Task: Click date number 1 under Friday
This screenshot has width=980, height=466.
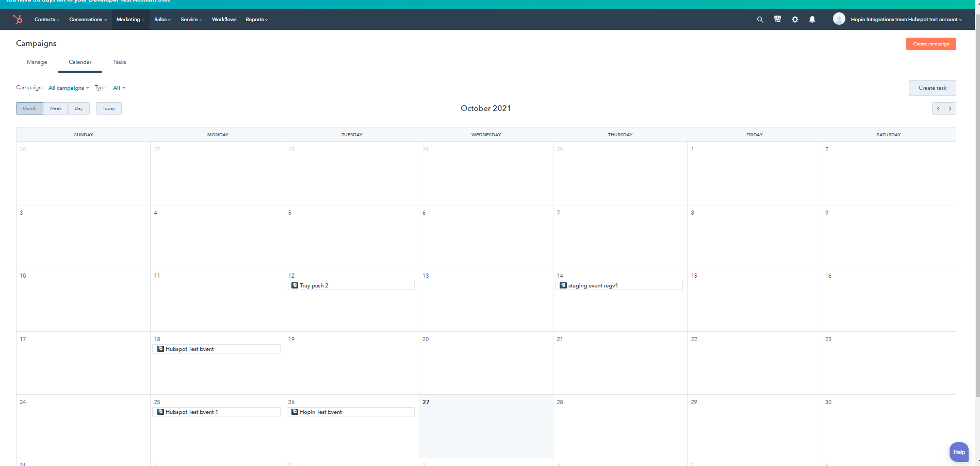Action: 692,149
